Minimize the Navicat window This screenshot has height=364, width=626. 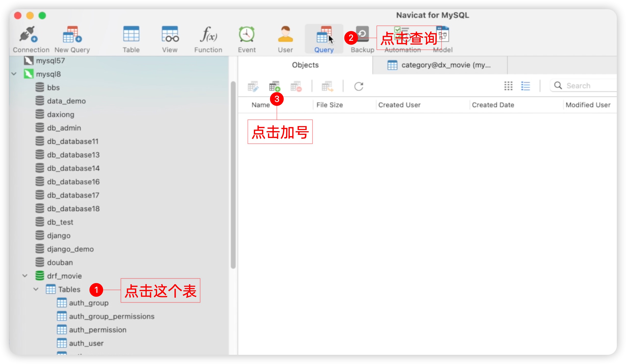[30, 16]
